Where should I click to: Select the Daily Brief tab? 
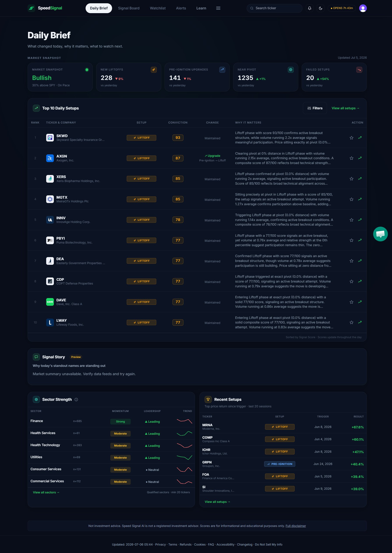click(x=99, y=8)
